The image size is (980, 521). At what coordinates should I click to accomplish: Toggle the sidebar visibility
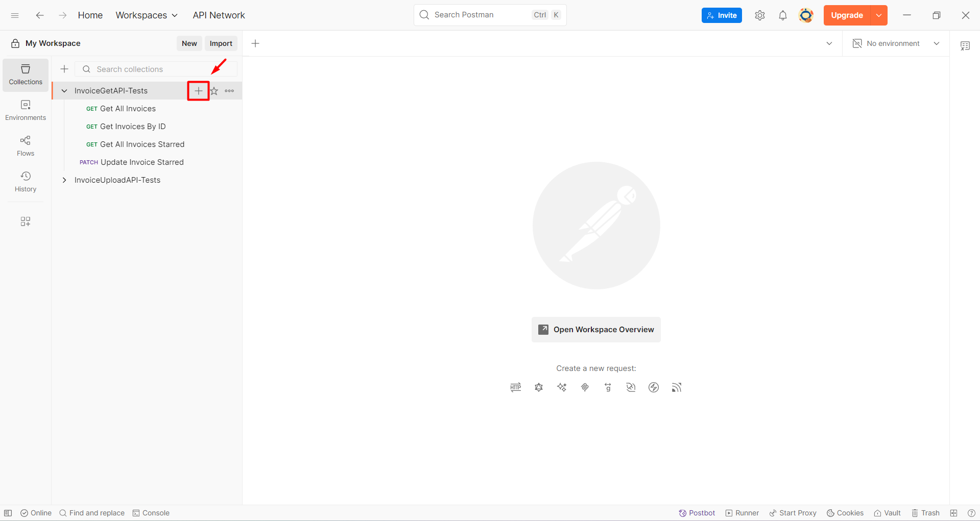click(x=8, y=513)
